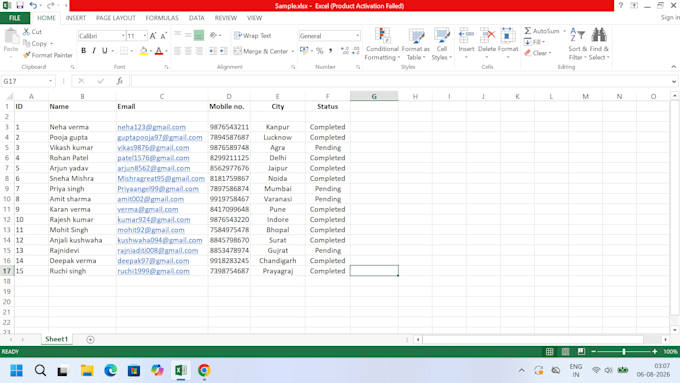Image resolution: width=680 pixels, height=383 pixels.
Task: Click the Copy button
Action: click(x=36, y=43)
